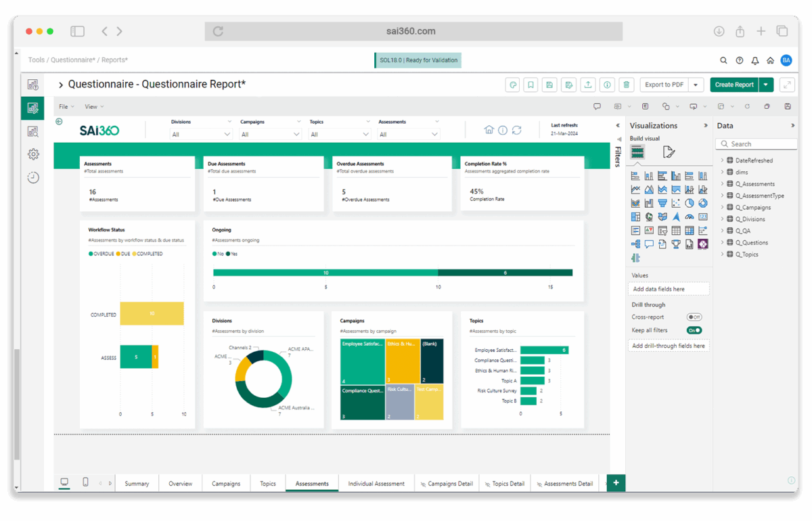Image resolution: width=812 pixels, height=521 pixels.
Task: Click the SOL18.0 Ready for Validation badge
Action: tap(418, 60)
